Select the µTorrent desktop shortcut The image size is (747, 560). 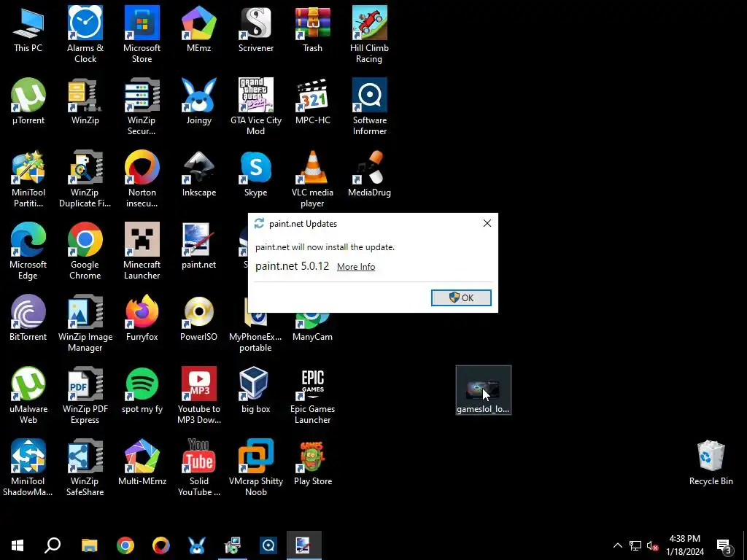pyautogui.click(x=28, y=102)
